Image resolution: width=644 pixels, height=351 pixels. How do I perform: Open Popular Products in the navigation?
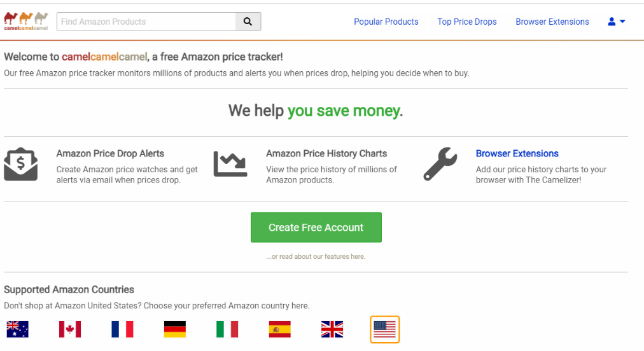pyautogui.click(x=386, y=22)
